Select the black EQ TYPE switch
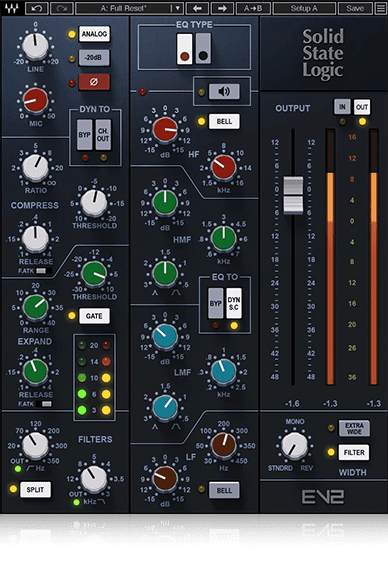The height and width of the screenshot is (580, 388). tap(203, 49)
